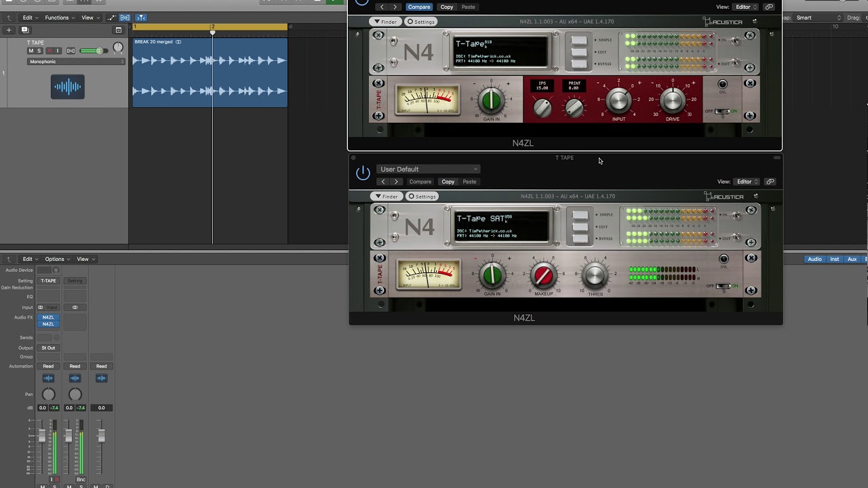Click the red MAKEUP knob on T-Tape SAT
Screen dimensions: 868x488
[x=543, y=276]
